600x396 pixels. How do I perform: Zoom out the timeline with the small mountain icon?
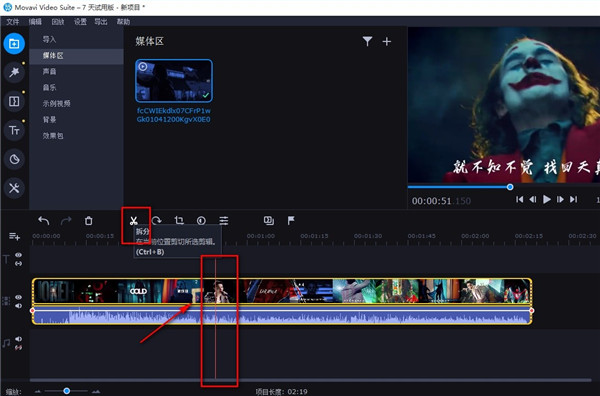click(x=38, y=391)
